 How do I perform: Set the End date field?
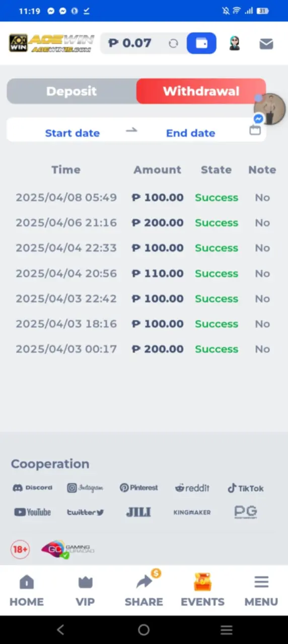coord(190,133)
